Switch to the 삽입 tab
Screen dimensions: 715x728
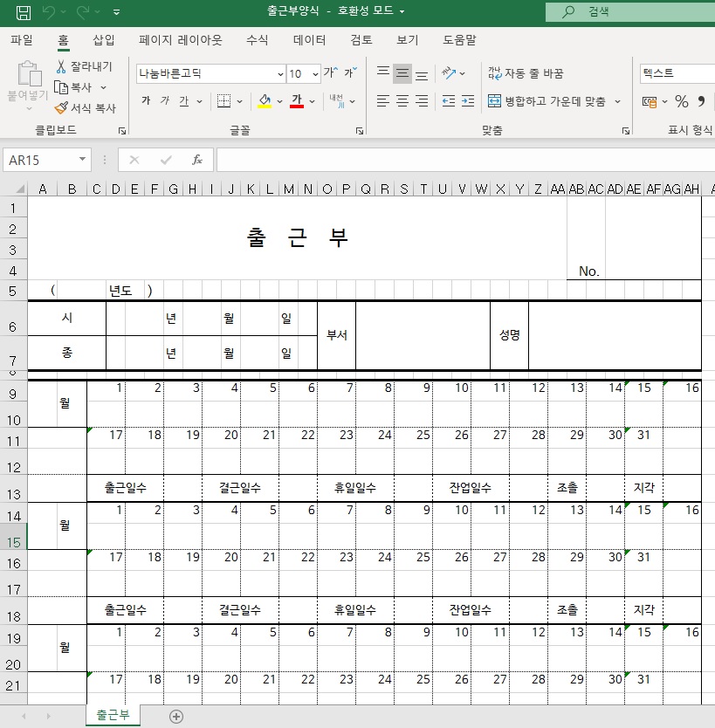104,40
